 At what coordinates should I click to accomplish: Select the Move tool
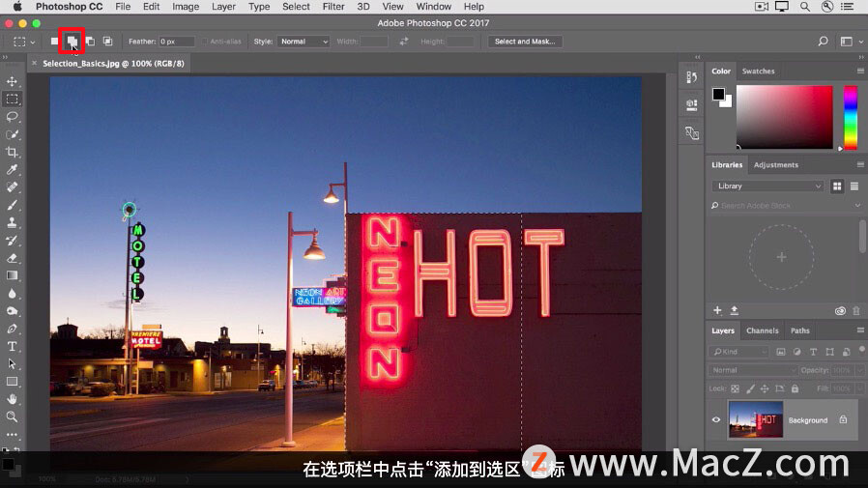coord(12,81)
